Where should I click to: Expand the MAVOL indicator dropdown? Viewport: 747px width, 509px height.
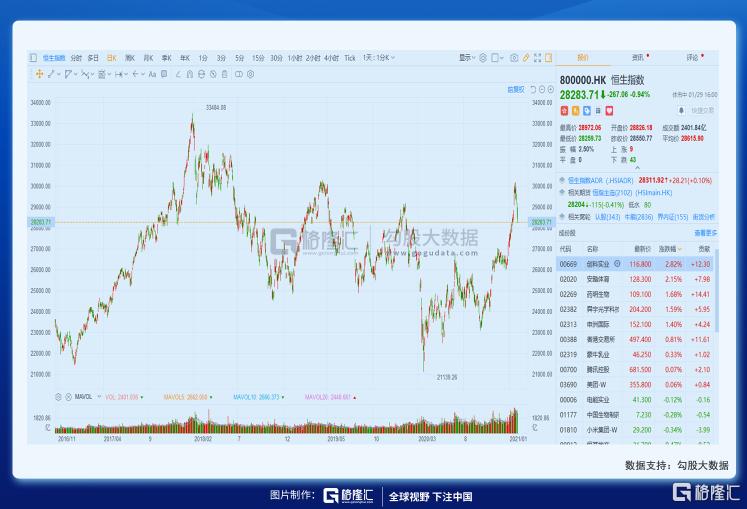point(99,397)
